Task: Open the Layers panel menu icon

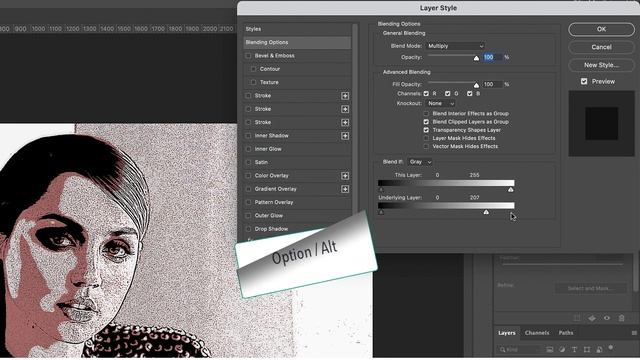Action: click(x=634, y=333)
